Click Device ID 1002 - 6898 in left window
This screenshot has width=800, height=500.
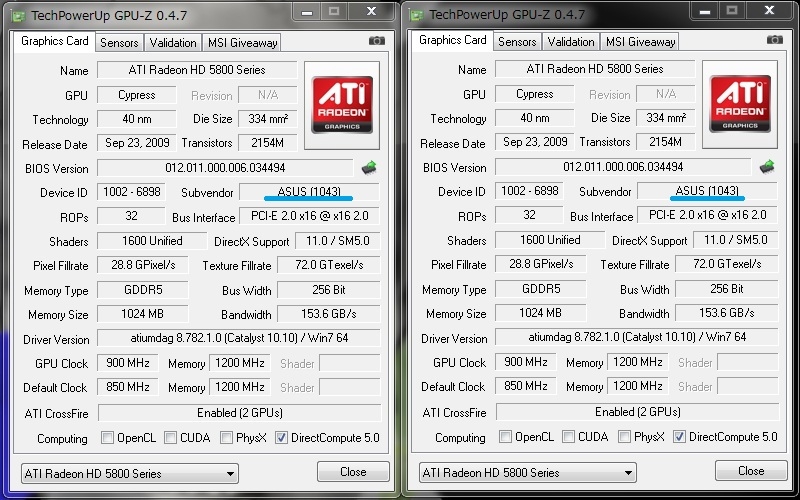tap(132, 192)
